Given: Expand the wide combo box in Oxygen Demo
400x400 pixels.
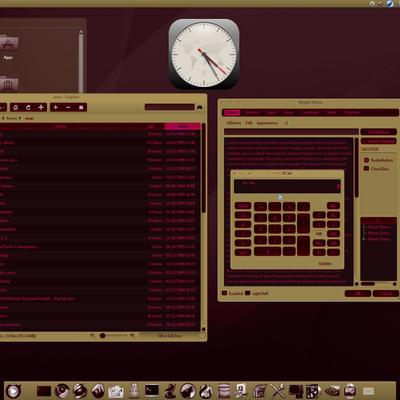Looking at the screenshot, I should 291,132.
